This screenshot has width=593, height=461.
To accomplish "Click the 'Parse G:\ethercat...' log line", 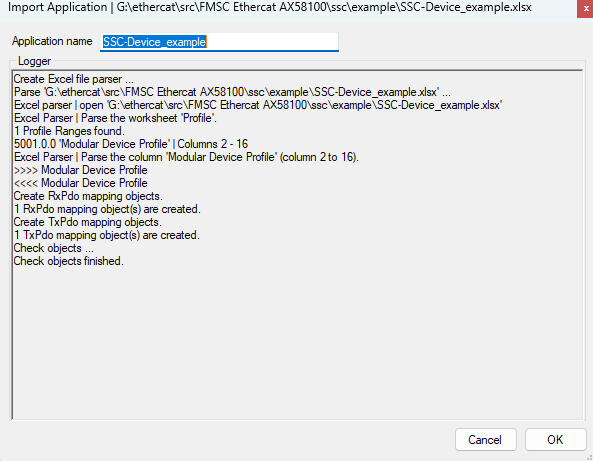I will (x=232, y=92).
